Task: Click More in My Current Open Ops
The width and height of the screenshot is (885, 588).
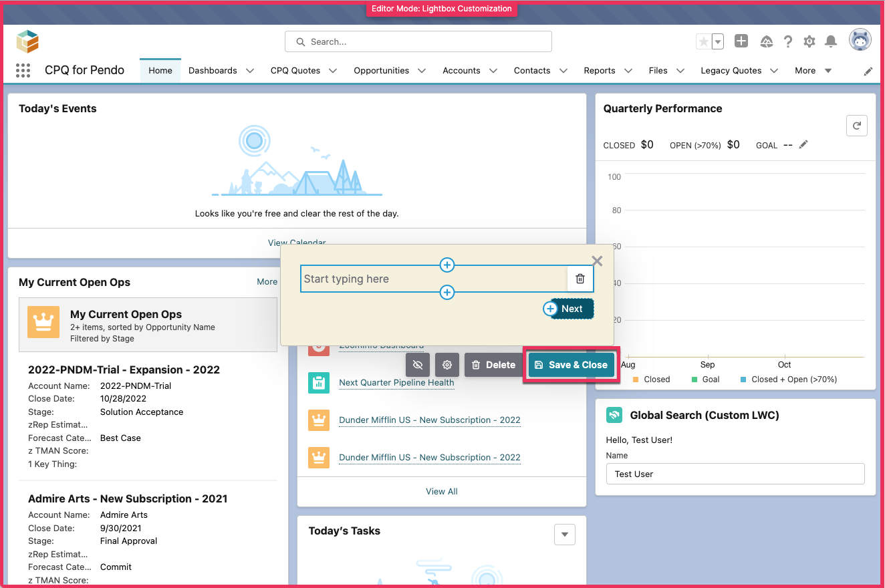Action: [267, 281]
